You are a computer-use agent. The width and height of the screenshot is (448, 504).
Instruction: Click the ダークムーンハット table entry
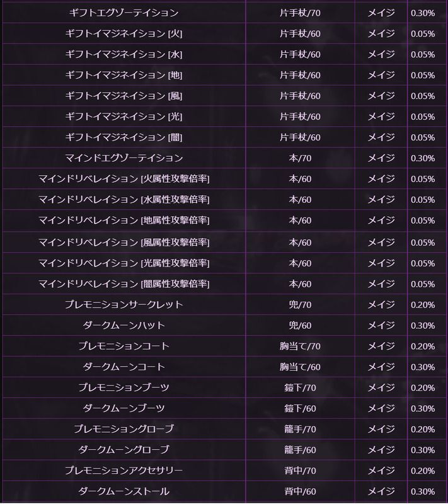124,325
